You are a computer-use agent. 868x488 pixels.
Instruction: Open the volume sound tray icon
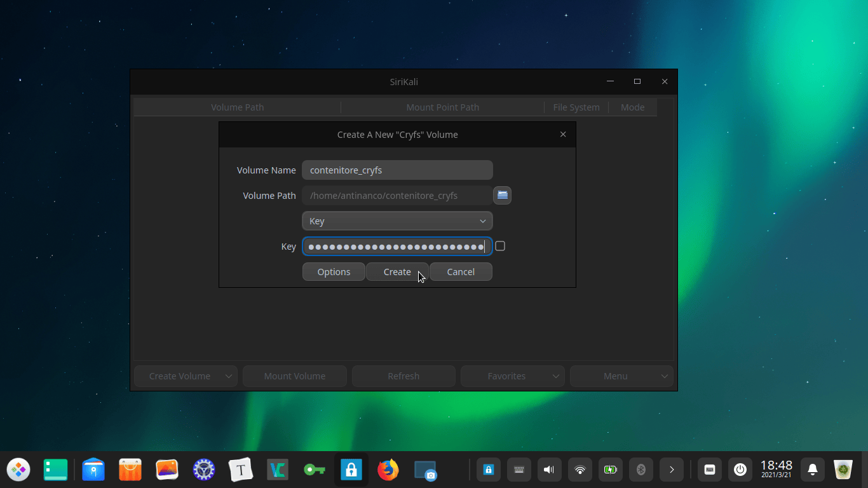tap(550, 470)
